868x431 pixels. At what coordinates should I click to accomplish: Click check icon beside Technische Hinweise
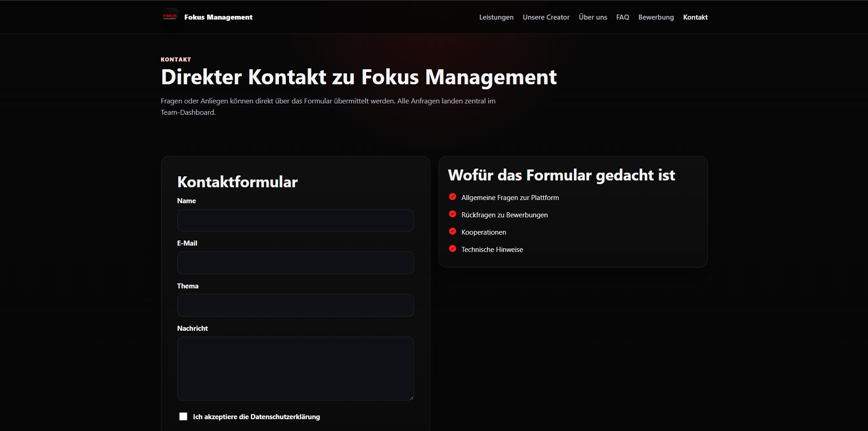453,249
